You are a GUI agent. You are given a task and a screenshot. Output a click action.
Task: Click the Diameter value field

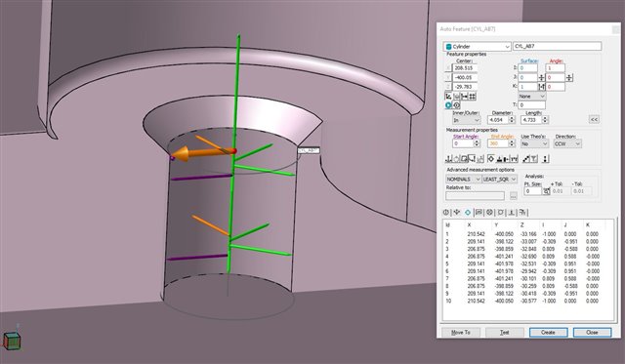pos(498,120)
